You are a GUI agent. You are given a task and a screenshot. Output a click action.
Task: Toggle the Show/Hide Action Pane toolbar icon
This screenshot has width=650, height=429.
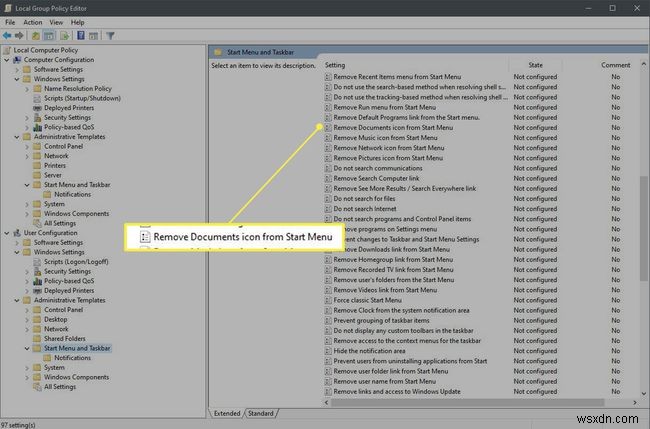[x=93, y=36]
